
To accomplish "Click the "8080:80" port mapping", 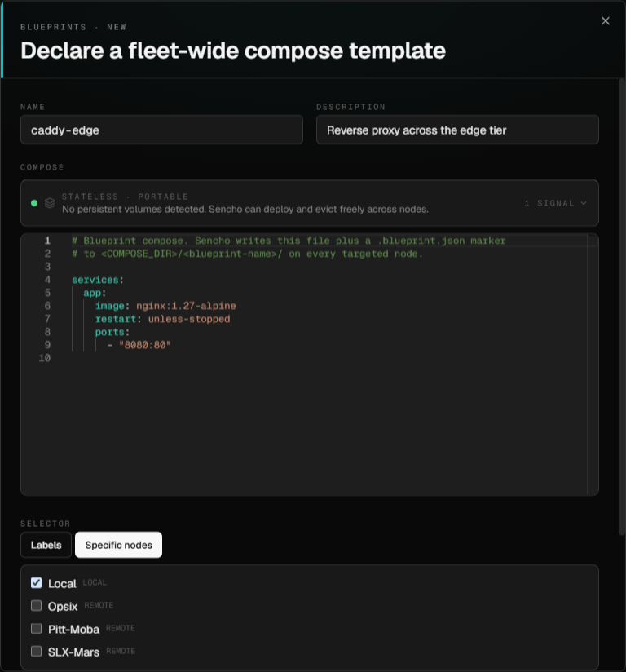I will [x=145, y=345].
